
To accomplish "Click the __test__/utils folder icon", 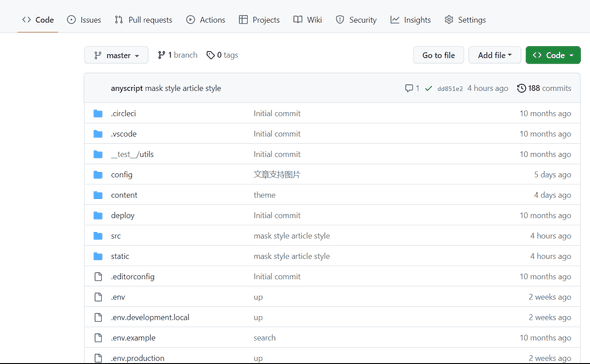I will (98, 154).
